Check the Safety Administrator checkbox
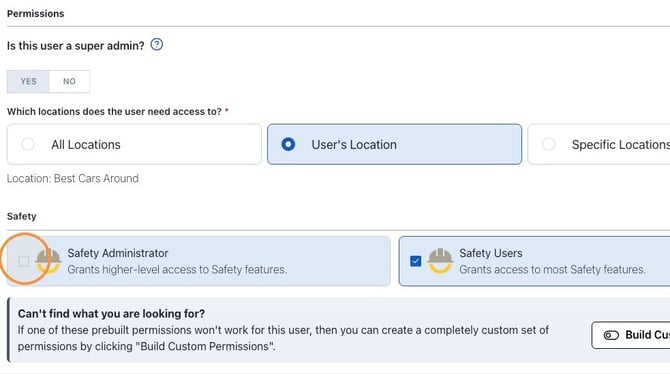The image size is (670, 374). click(24, 261)
